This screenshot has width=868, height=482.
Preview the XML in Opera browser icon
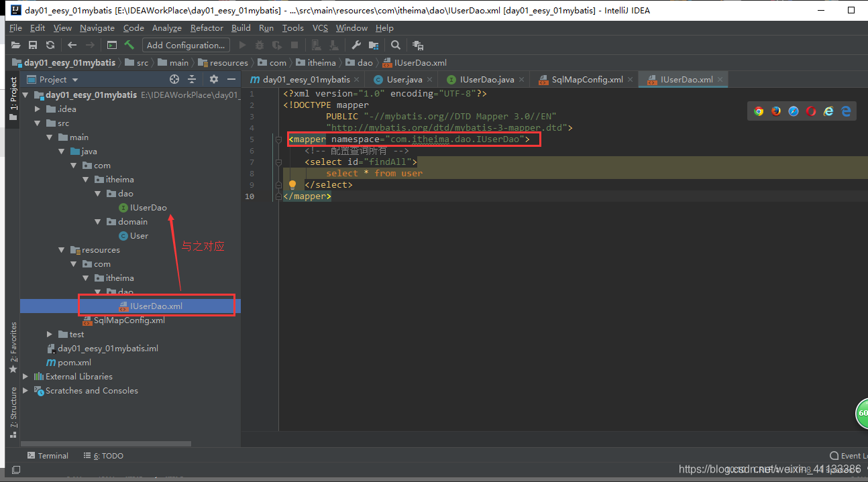(x=811, y=111)
